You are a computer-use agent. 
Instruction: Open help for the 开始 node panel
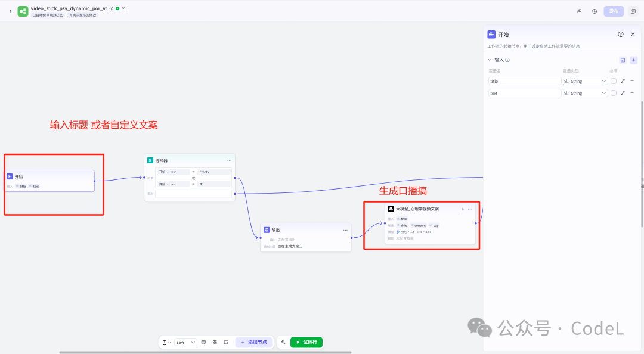tap(621, 35)
